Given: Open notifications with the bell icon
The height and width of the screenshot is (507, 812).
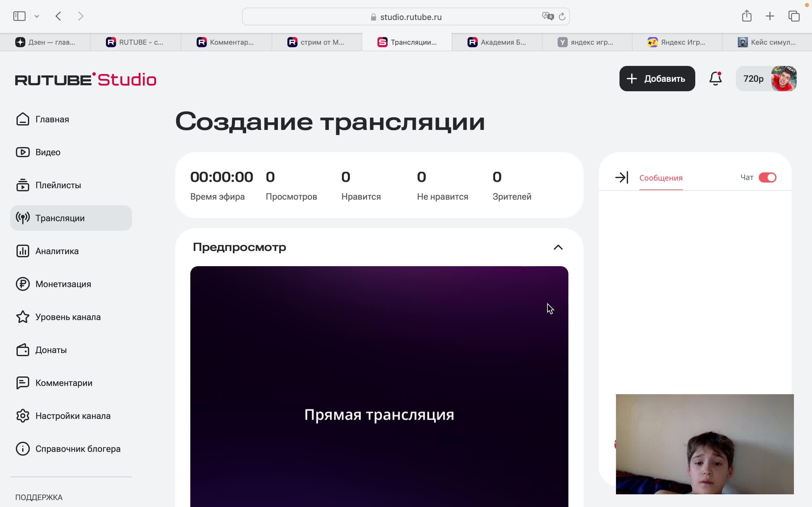Looking at the screenshot, I should (x=716, y=79).
